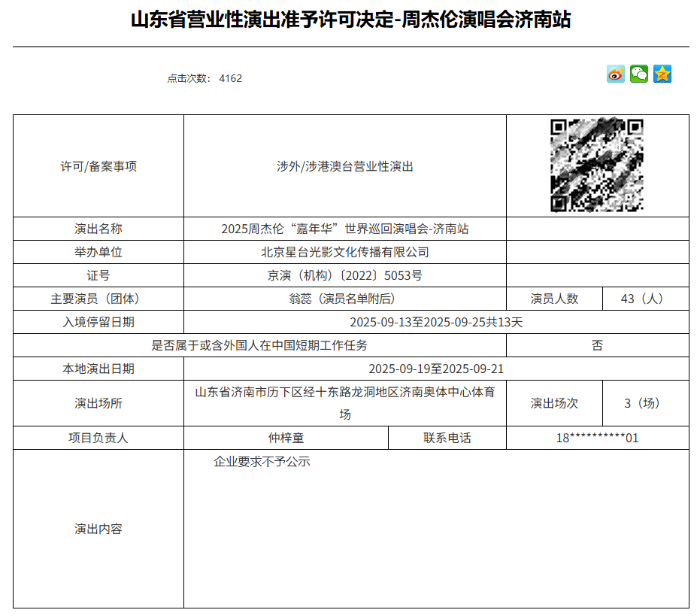This screenshot has width=697, height=616.
Task: Click the 项目负责人 label
Action: coord(98,438)
